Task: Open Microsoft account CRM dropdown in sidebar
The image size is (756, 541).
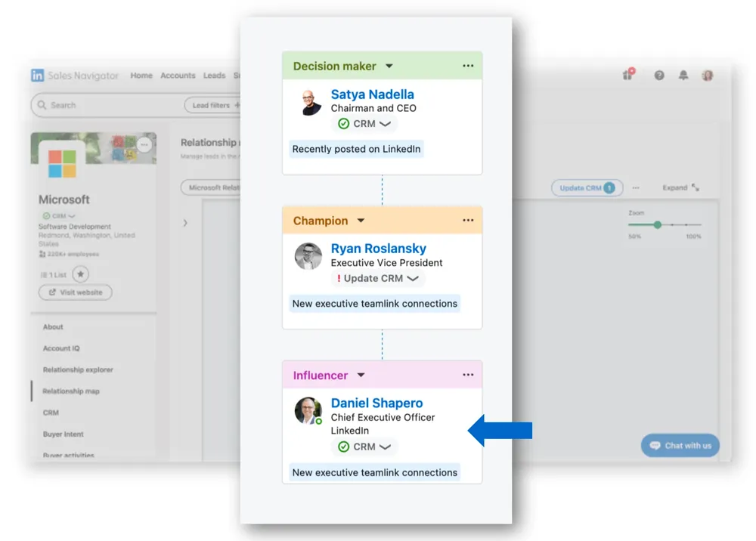Action: pyautogui.click(x=59, y=216)
